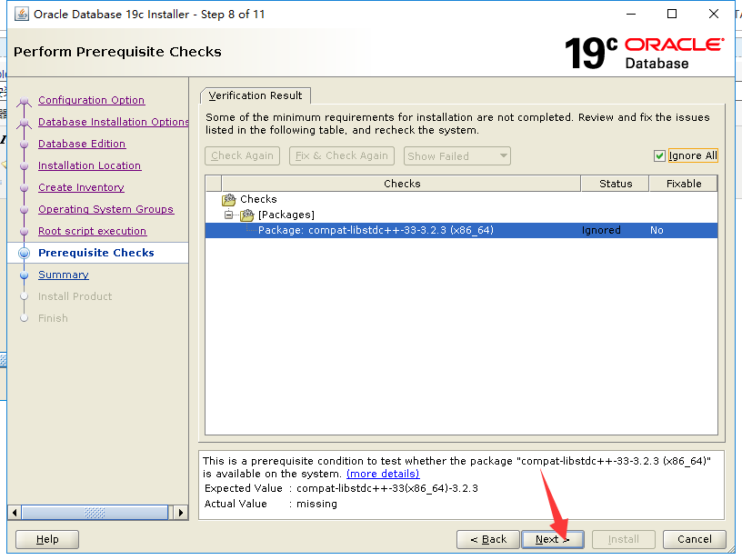Click Fix & Check Again button

(x=342, y=155)
